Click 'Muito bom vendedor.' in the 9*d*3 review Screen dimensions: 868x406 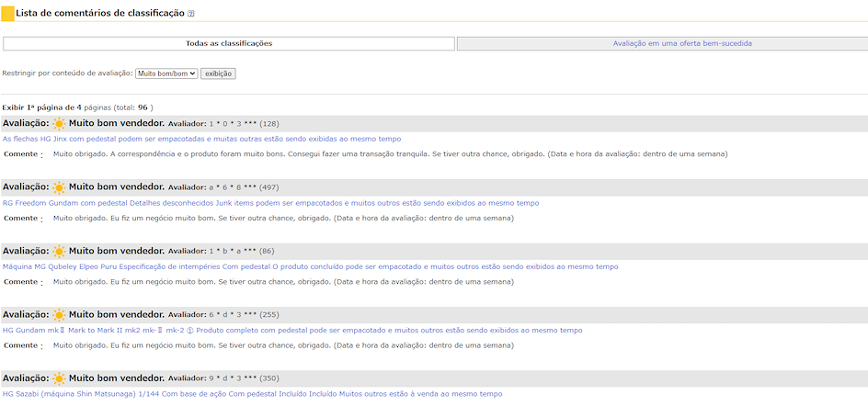[117, 378]
